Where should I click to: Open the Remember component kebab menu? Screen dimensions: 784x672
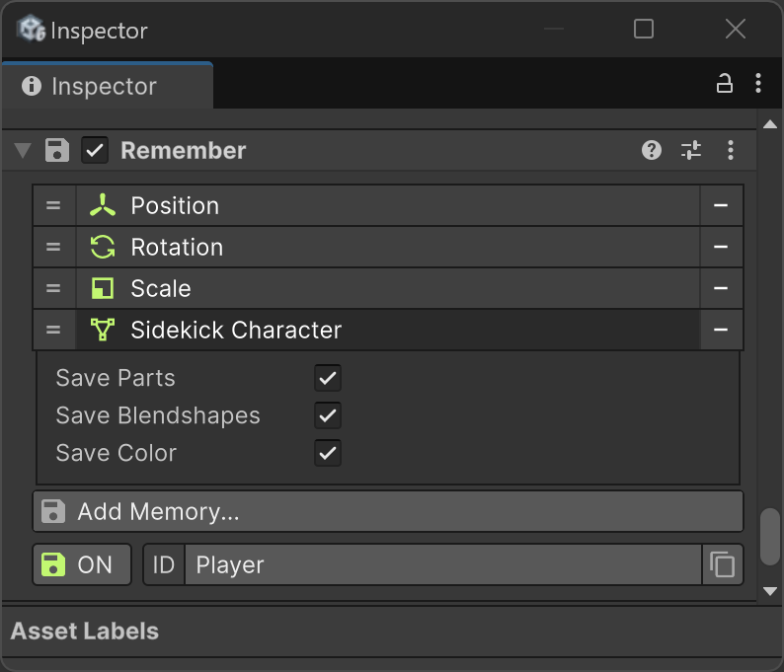tap(731, 151)
